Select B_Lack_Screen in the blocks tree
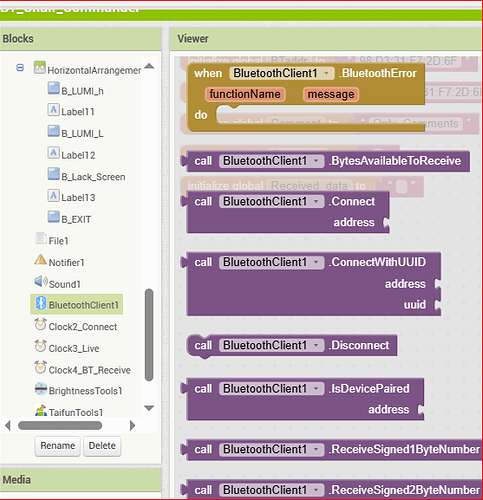Viewport: 483px width, 500px height. click(x=93, y=177)
